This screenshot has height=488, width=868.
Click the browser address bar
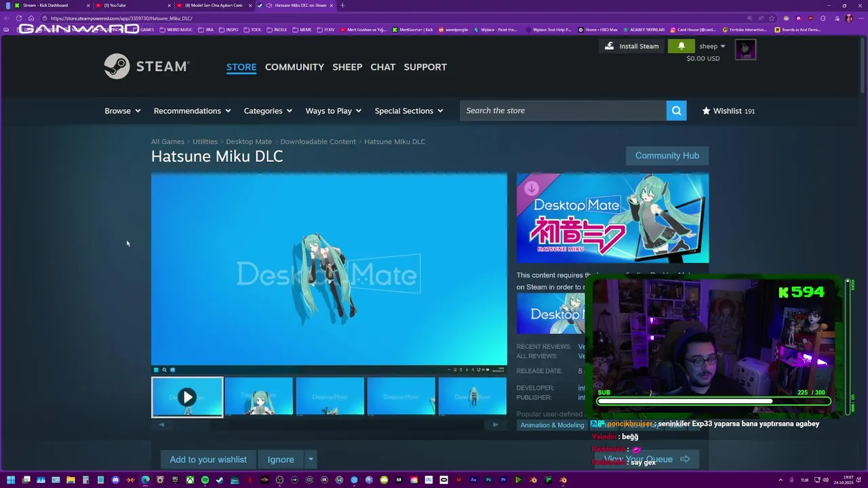click(393, 18)
